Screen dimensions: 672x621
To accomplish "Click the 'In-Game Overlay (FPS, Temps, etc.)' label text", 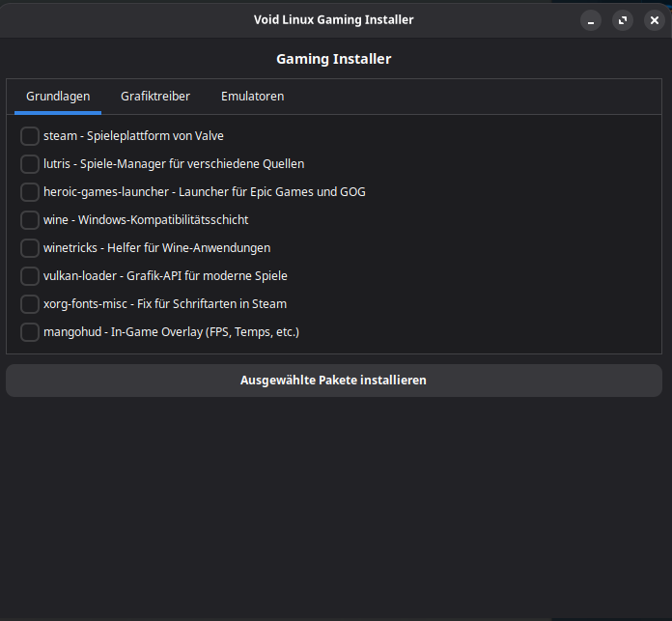I will point(205,332).
